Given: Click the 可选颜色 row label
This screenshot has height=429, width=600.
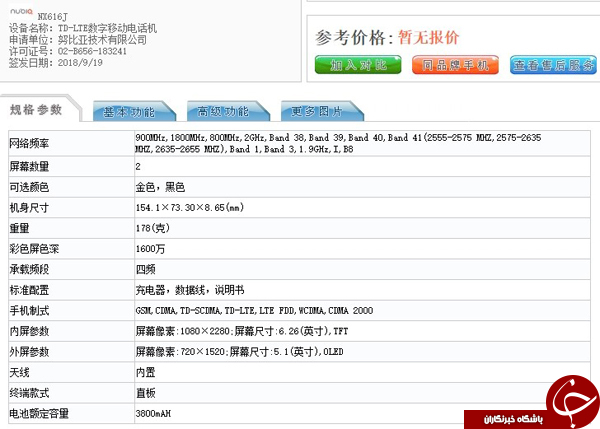Looking at the screenshot, I should [x=29, y=187].
